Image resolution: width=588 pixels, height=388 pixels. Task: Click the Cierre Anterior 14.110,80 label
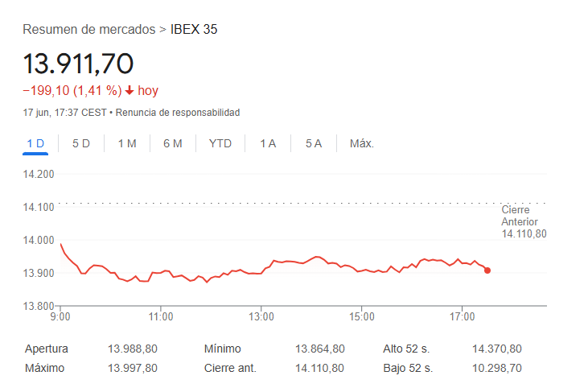[523, 221]
